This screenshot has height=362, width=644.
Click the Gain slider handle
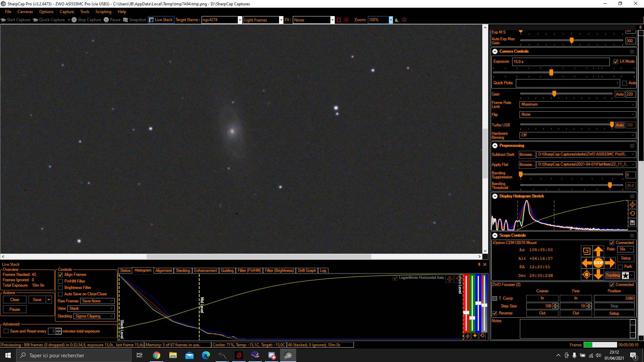pos(554,94)
